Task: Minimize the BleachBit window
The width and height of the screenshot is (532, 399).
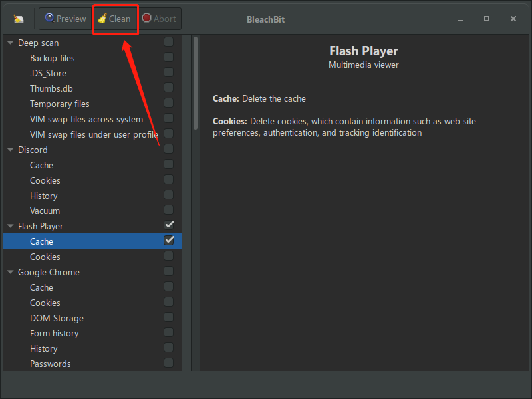Action: (x=460, y=19)
